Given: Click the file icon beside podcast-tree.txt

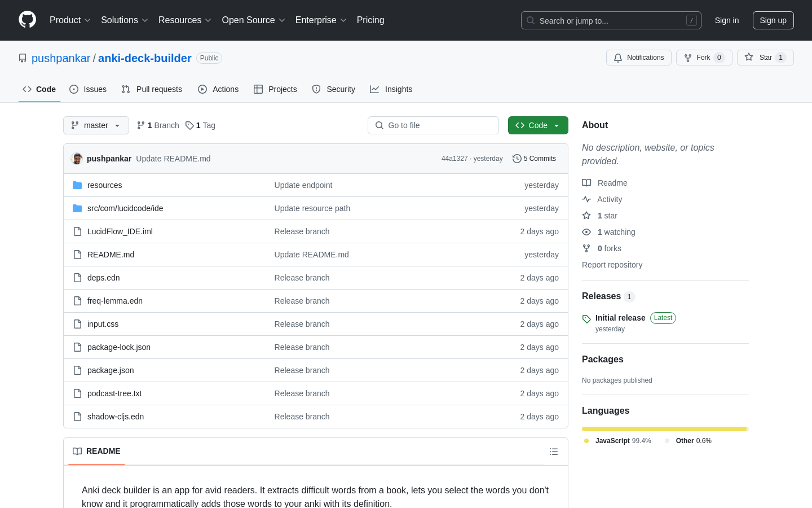Looking at the screenshot, I should click(77, 393).
